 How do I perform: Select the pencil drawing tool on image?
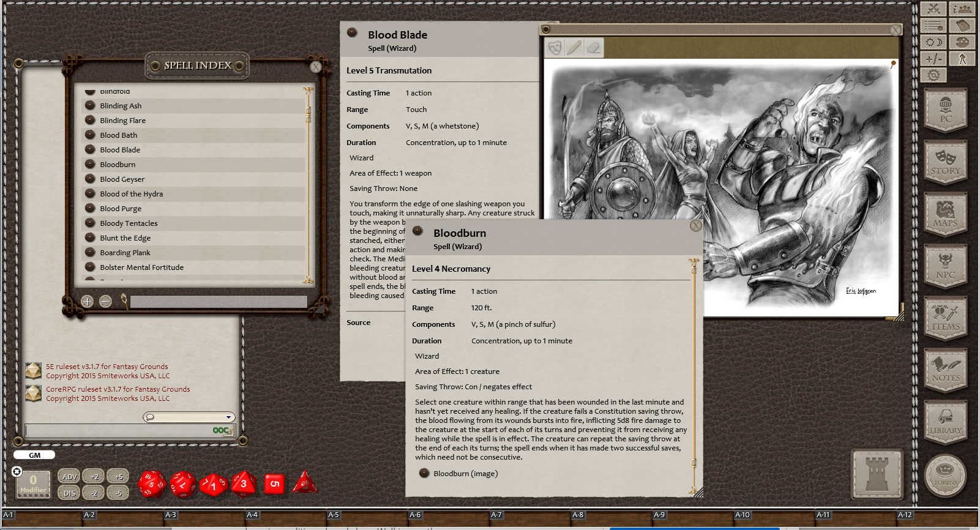point(574,48)
